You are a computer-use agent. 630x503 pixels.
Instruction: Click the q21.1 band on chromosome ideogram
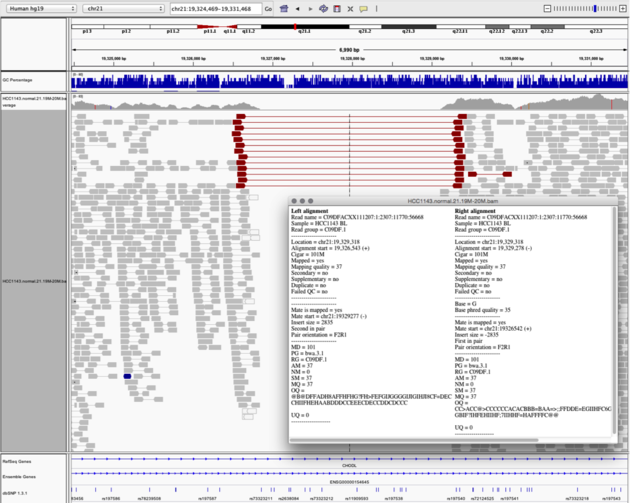[x=305, y=30]
